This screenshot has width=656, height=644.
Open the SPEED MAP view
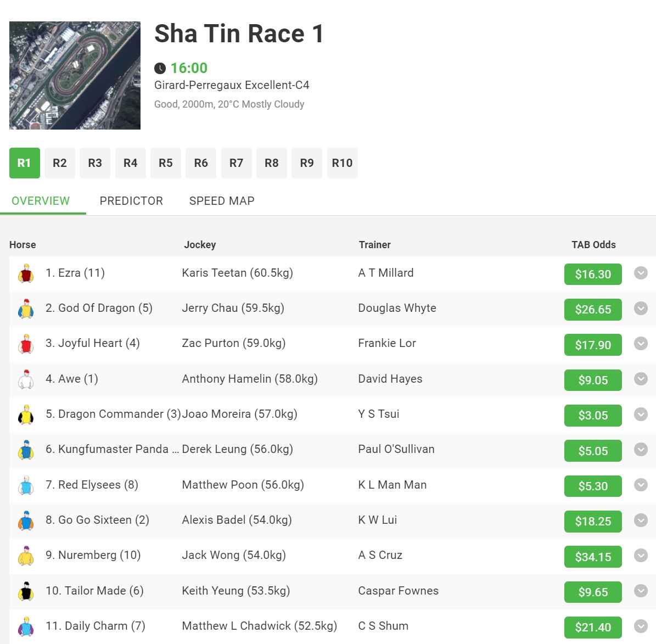[222, 201]
